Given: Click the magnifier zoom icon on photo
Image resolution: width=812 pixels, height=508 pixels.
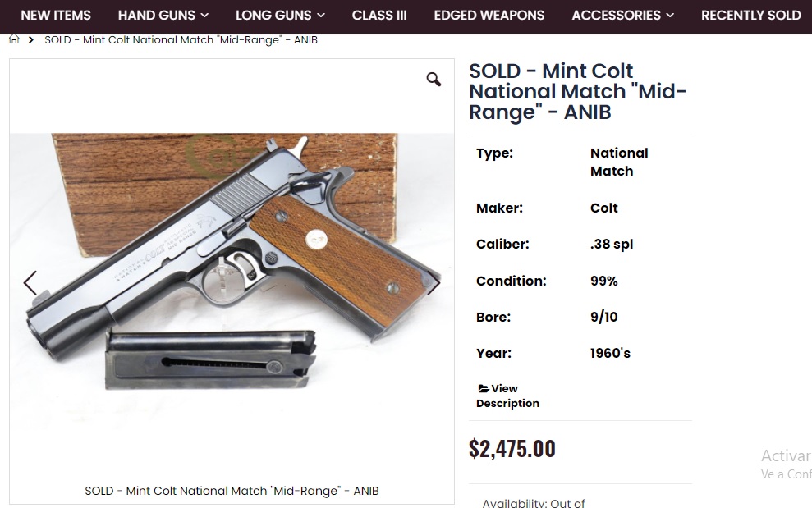Looking at the screenshot, I should click(x=434, y=80).
